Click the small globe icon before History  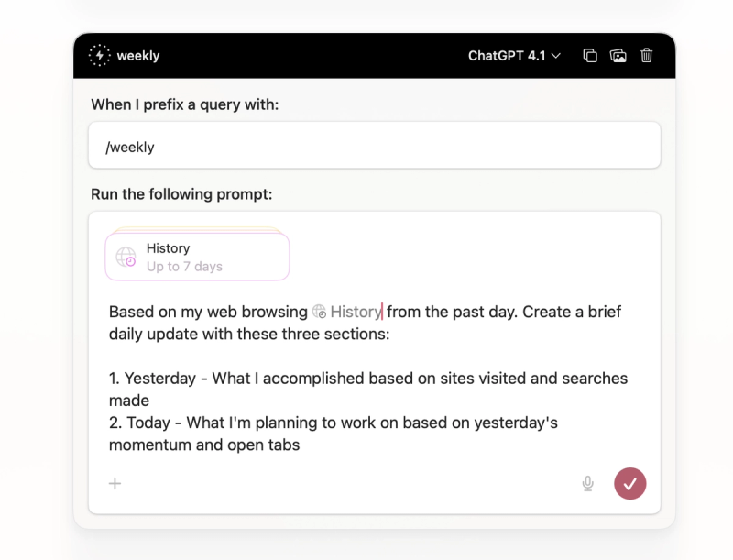pyautogui.click(x=319, y=312)
